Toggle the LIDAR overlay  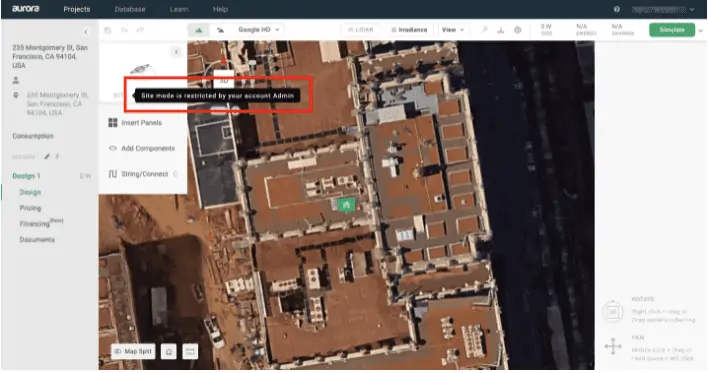coord(360,30)
